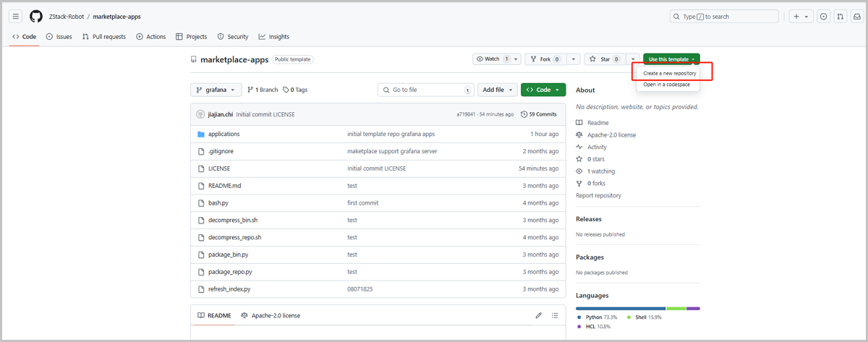Choose Open in a codespace
This screenshot has height=342, width=868.
tap(666, 85)
